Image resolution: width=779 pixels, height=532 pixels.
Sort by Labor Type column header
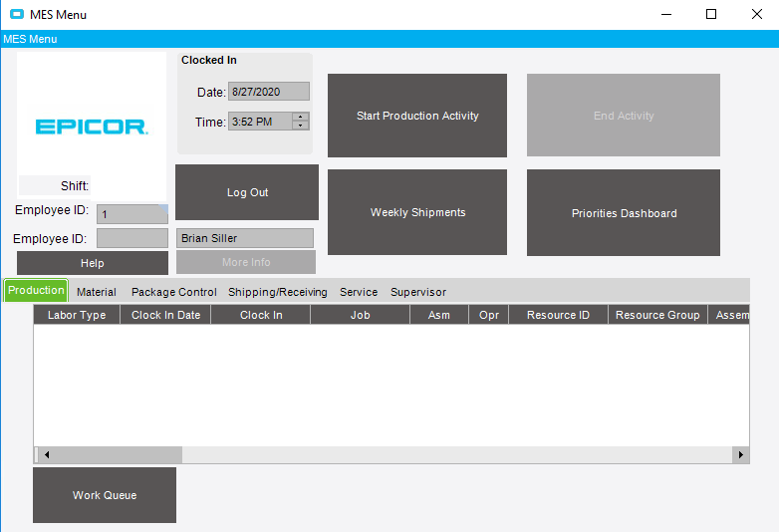pyautogui.click(x=77, y=315)
